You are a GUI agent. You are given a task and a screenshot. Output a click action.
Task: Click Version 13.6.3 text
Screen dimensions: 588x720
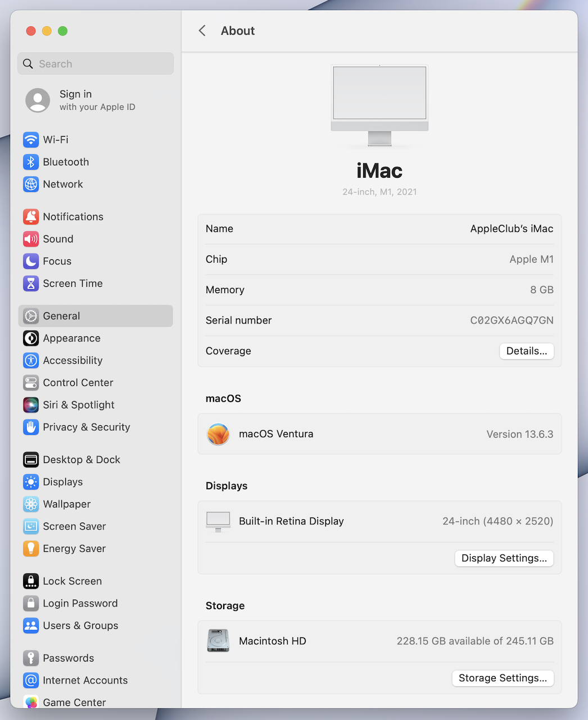coord(519,434)
